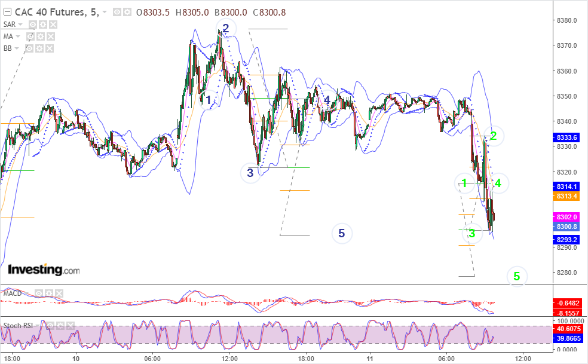Viewport: 588px width, 364px height.
Task: Expand the BB indicator dropdown arrow
Action: tap(17, 48)
